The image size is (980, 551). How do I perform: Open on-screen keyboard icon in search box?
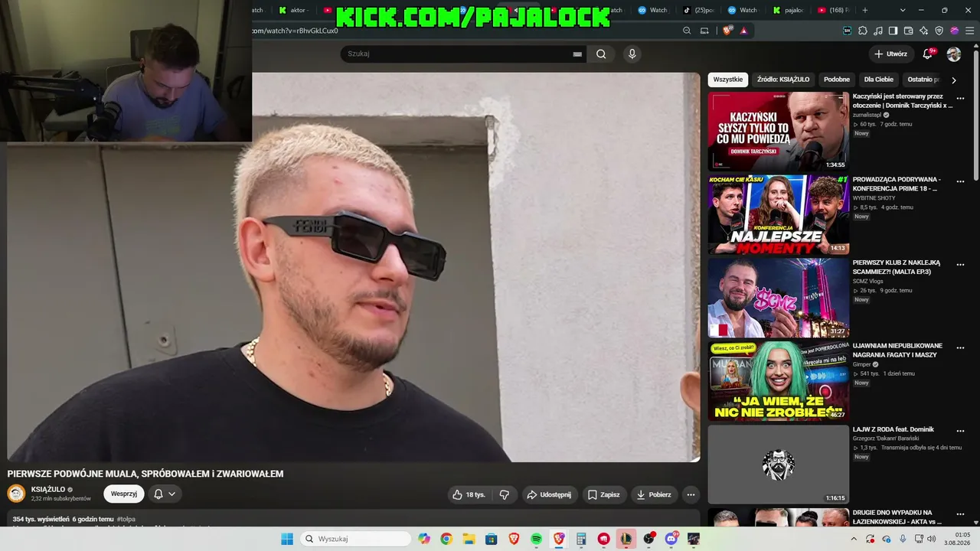(577, 54)
